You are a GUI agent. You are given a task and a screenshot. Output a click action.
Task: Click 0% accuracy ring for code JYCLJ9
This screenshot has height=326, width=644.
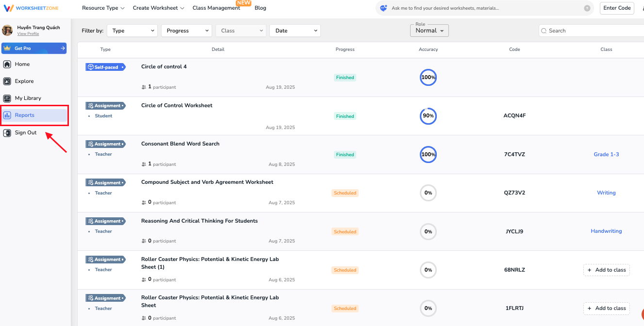coord(428,231)
